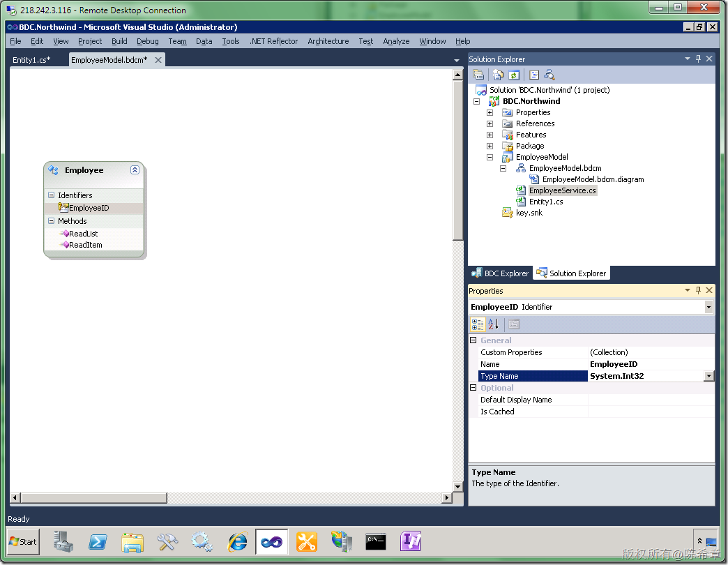Open Properties window position menu
The width and height of the screenshot is (728, 565).
click(688, 290)
